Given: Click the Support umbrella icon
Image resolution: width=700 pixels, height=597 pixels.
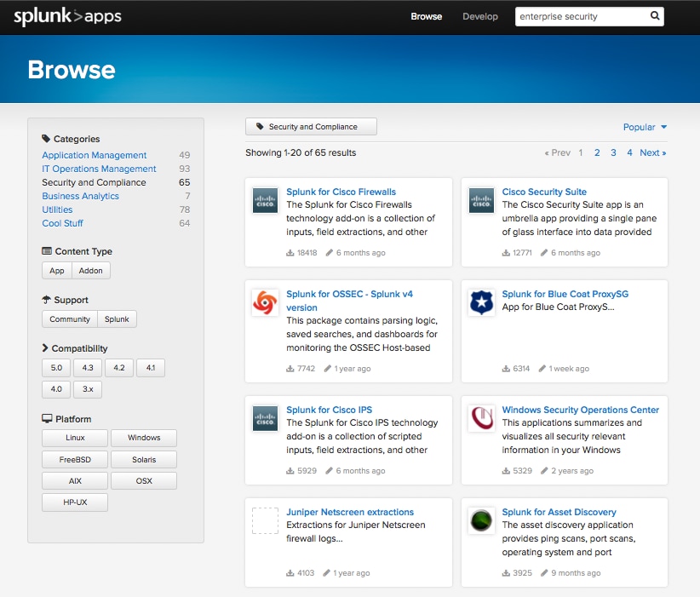Looking at the screenshot, I should pyautogui.click(x=47, y=300).
